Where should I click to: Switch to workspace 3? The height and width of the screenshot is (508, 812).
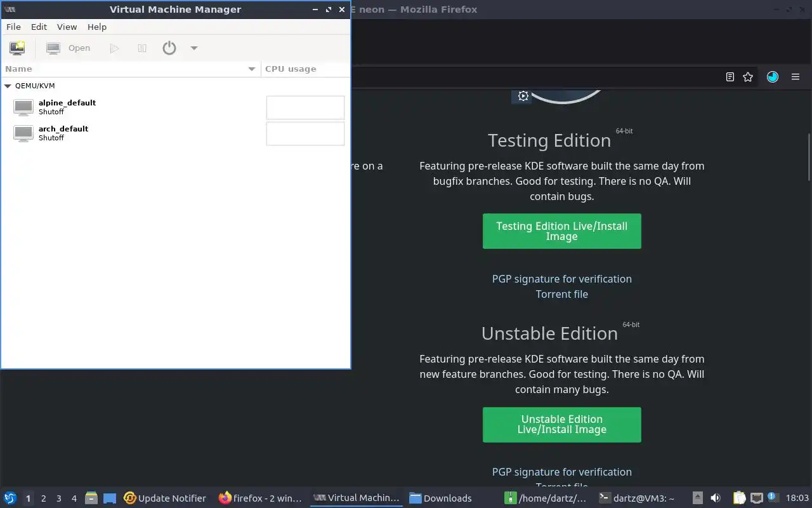tap(58, 498)
